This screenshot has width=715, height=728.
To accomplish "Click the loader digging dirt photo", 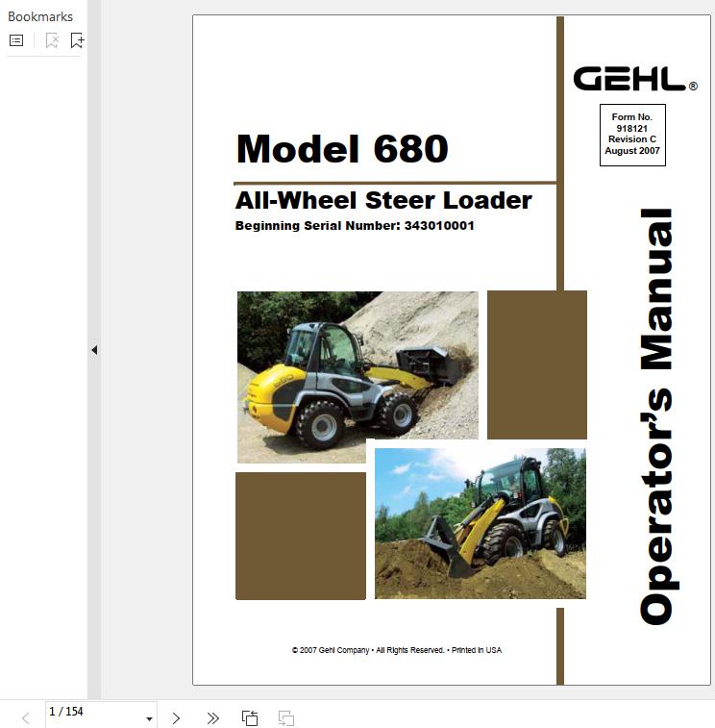I will (480, 523).
